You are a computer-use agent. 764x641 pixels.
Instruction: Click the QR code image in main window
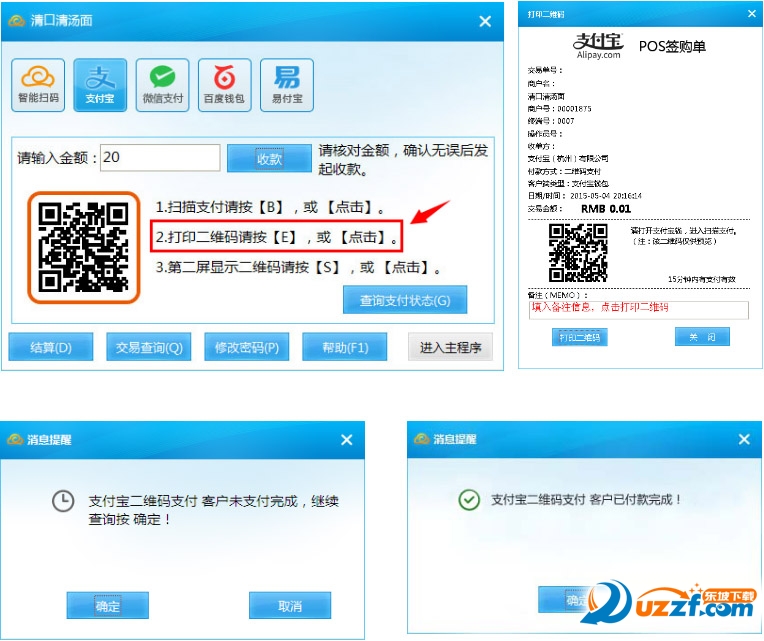pyautogui.click(x=84, y=247)
